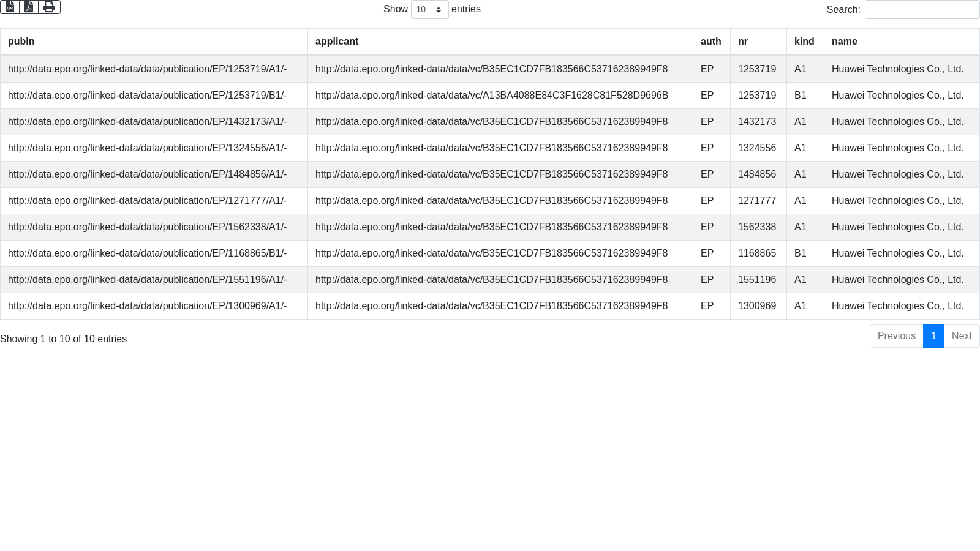
Task: Click the nr cell 1551196
Action: click(756, 280)
